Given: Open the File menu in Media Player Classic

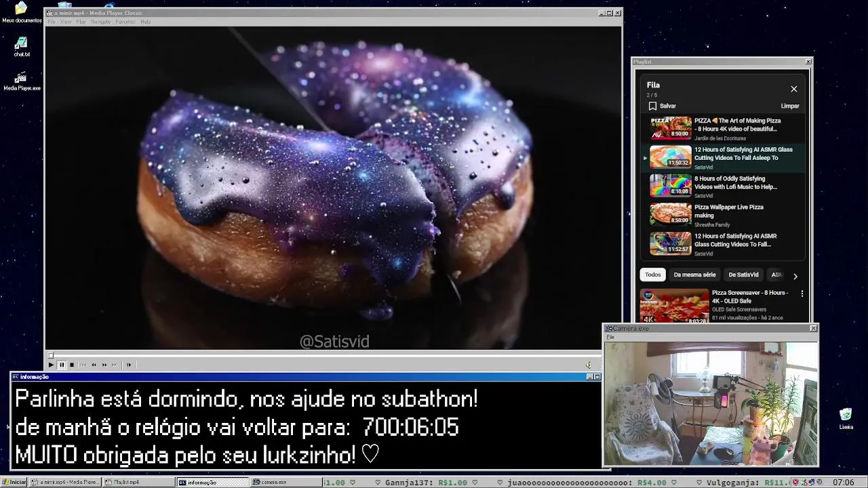Looking at the screenshot, I should tap(52, 22).
